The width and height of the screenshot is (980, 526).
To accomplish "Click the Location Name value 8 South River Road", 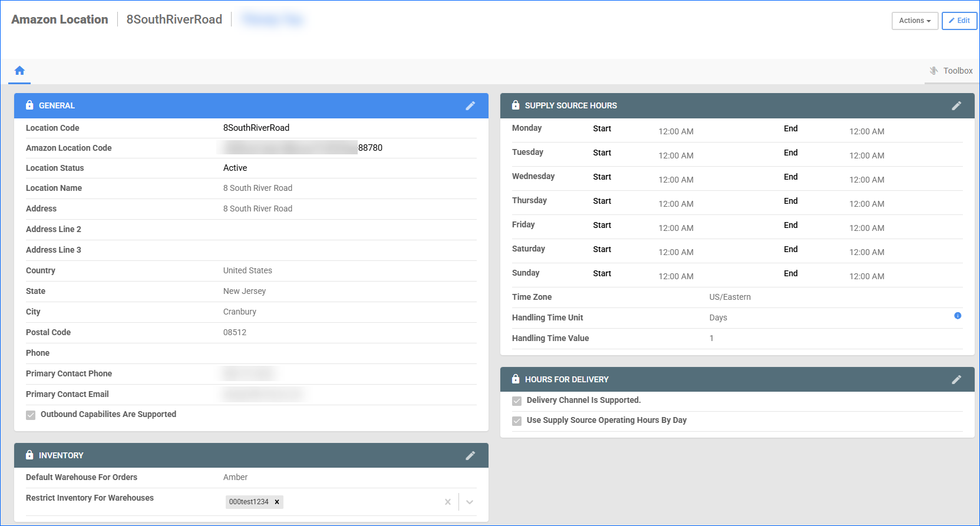I will pos(258,188).
